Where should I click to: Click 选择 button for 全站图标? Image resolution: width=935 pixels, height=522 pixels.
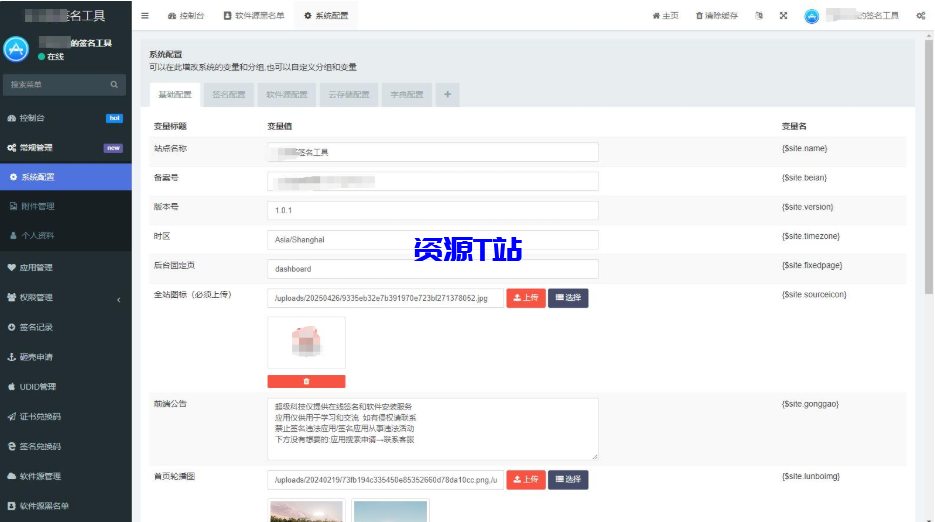(568, 298)
